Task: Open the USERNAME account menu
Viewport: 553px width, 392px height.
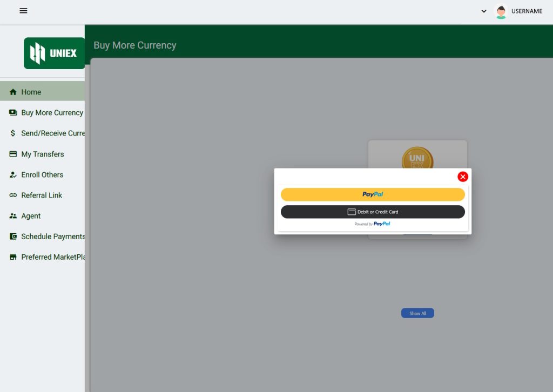Action: [x=527, y=11]
